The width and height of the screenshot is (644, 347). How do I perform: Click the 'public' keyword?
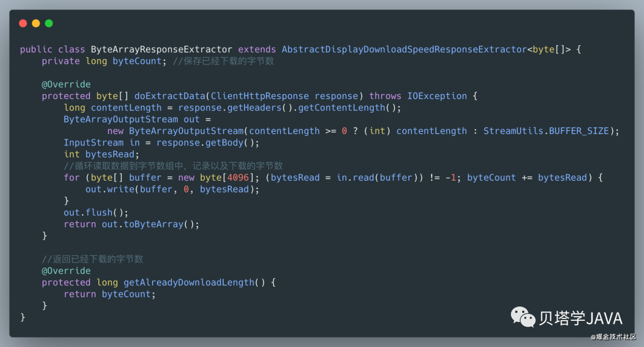pyautogui.click(x=36, y=49)
